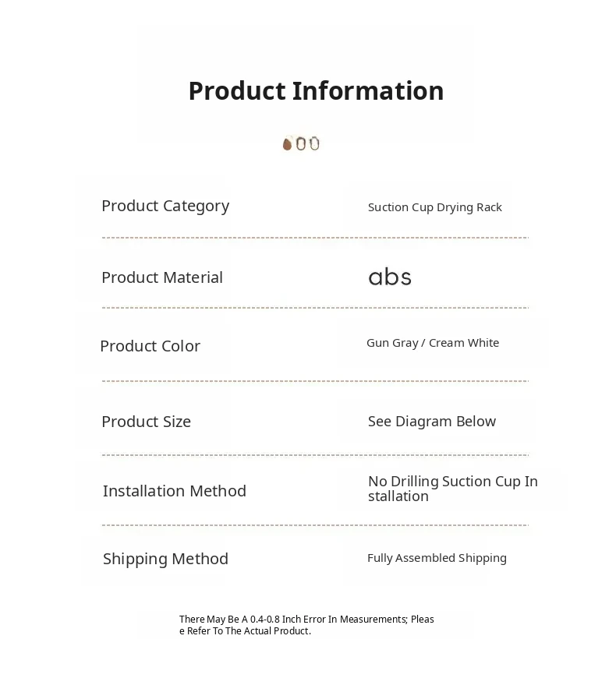Click dashed divider below Product Category row
616x685 pixels.
pos(315,238)
